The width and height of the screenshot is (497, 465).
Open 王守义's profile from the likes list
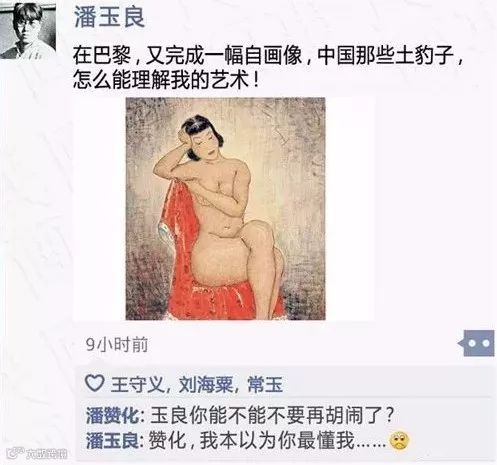138,385
